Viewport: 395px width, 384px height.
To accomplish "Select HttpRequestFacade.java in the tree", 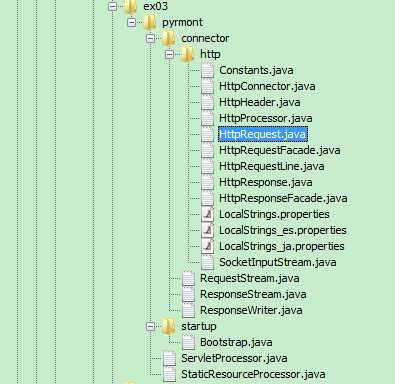I will tap(280, 151).
